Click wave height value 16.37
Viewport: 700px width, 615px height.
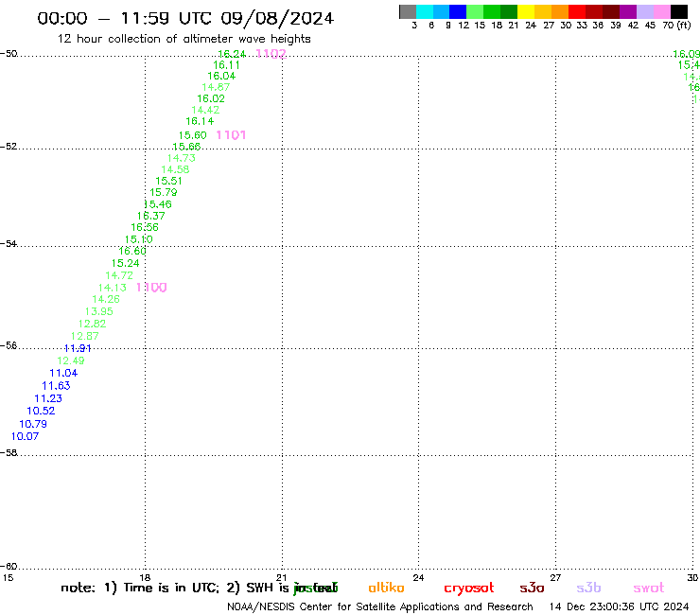[x=151, y=216]
